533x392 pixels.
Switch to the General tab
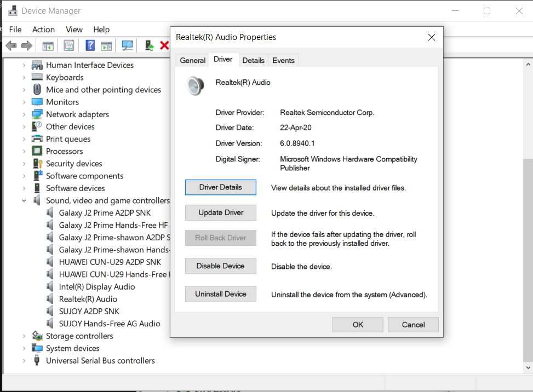193,60
